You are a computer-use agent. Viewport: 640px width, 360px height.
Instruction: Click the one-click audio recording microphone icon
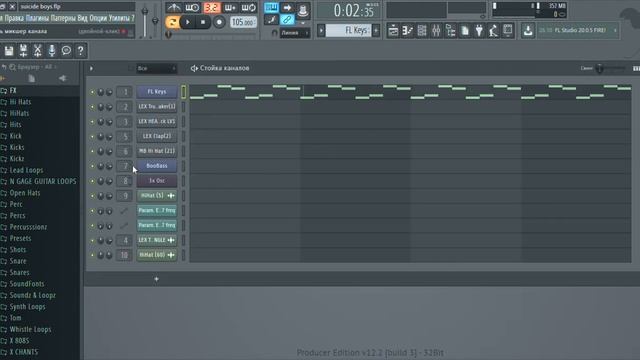click(52, 51)
